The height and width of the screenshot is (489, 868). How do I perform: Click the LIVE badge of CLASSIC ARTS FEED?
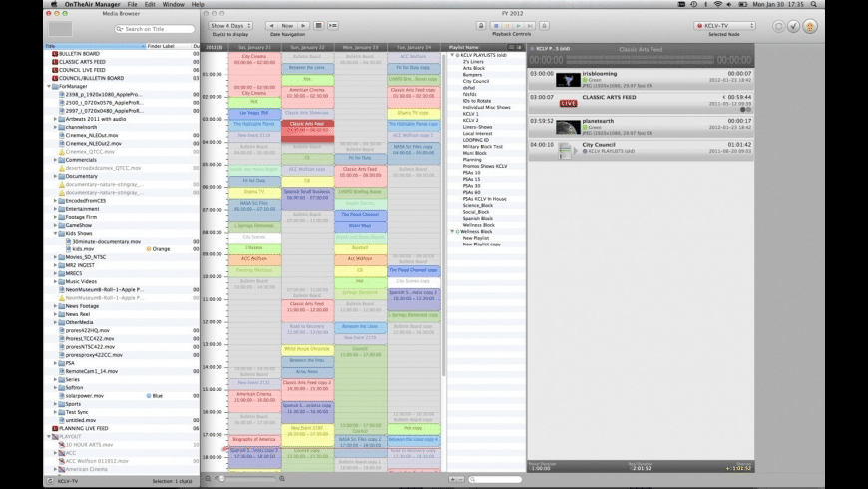click(x=568, y=103)
